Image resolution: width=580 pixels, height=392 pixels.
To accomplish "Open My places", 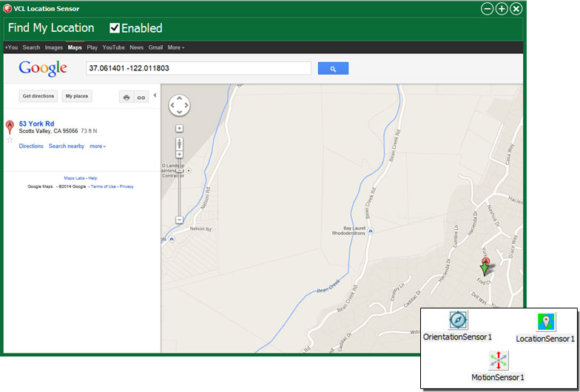I will coord(77,96).
